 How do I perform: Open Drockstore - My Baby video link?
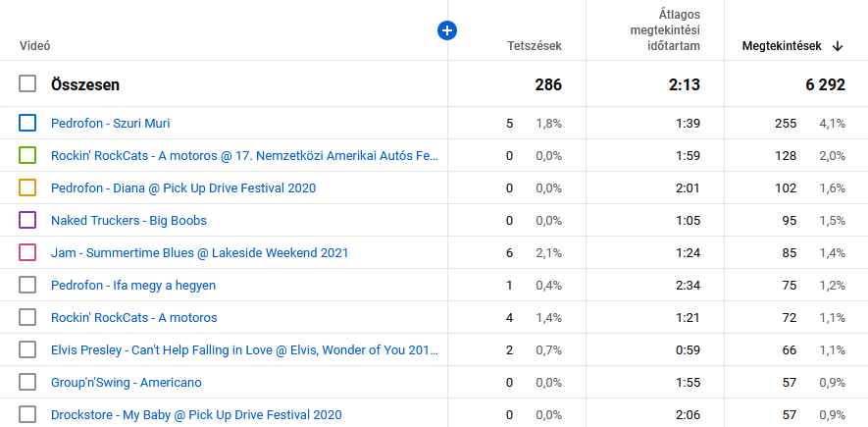coord(196,415)
